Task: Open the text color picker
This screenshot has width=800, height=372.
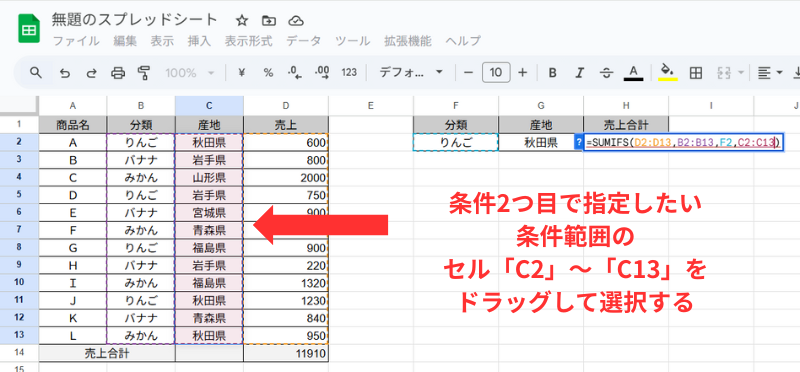Action: (633, 73)
